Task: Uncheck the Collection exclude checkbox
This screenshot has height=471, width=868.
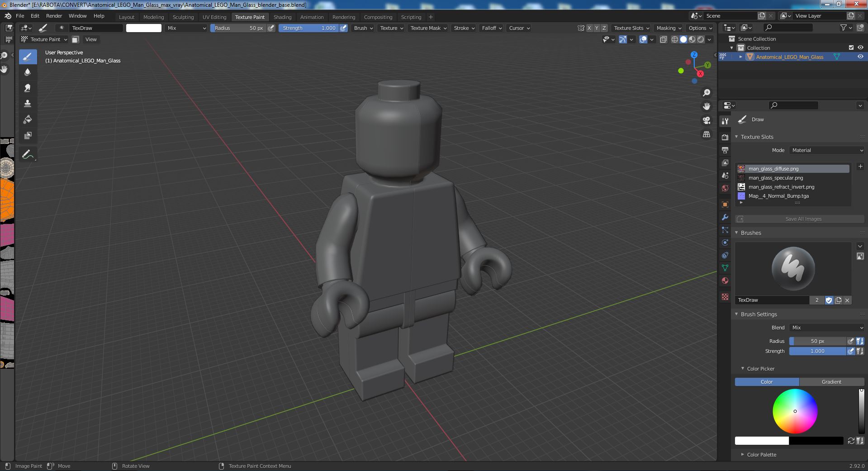Action: (x=851, y=48)
